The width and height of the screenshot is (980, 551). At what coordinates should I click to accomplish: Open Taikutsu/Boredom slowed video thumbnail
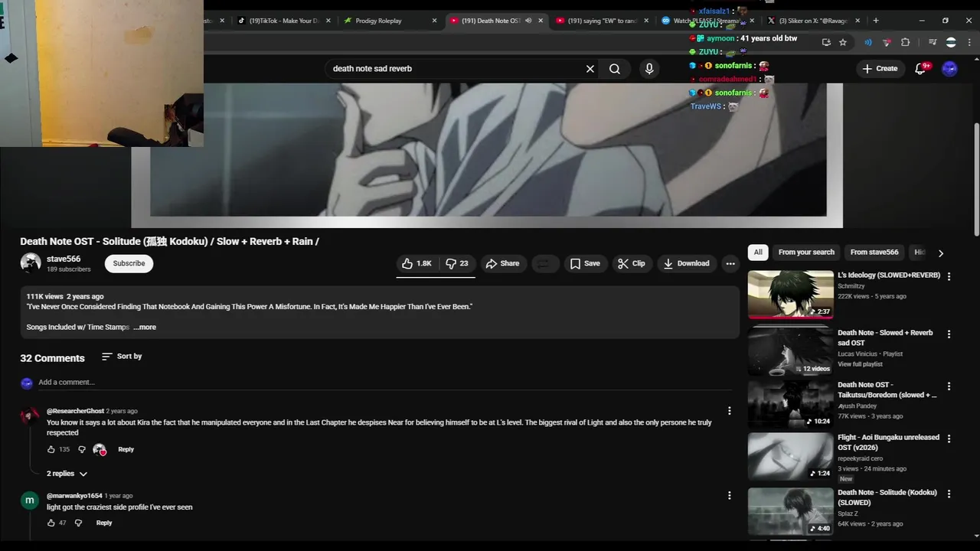click(x=791, y=403)
